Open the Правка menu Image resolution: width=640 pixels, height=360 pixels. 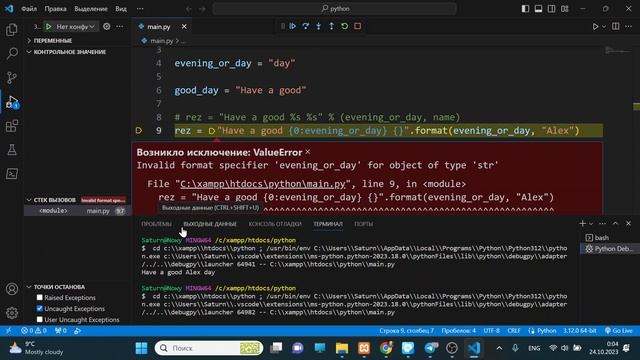point(56,9)
